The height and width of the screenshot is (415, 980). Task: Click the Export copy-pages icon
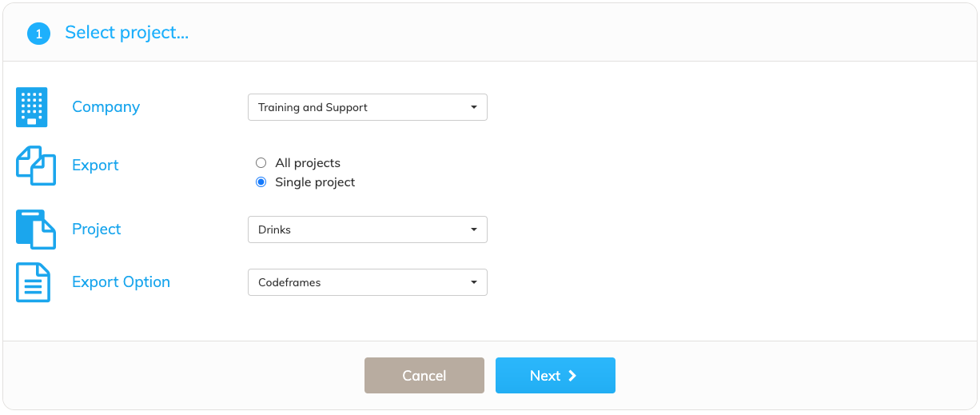[36, 166]
